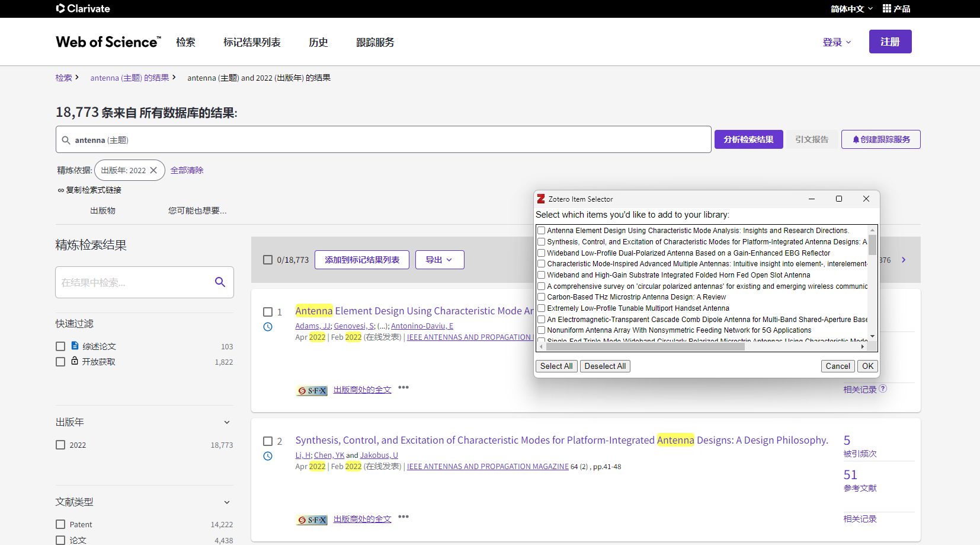980x545 pixels.
Task: Click the Web of Science logo
Action: [x=108, y=42]
